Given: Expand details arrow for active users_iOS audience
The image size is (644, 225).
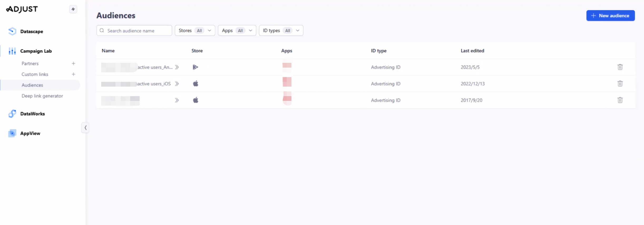Looking at the screenshot, I should point(177,84).
